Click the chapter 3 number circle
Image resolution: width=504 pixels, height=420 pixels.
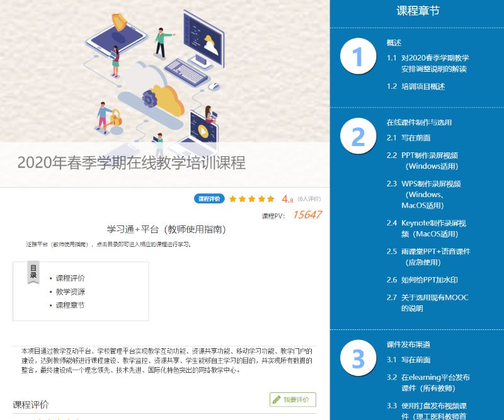[x=358, y=359]
